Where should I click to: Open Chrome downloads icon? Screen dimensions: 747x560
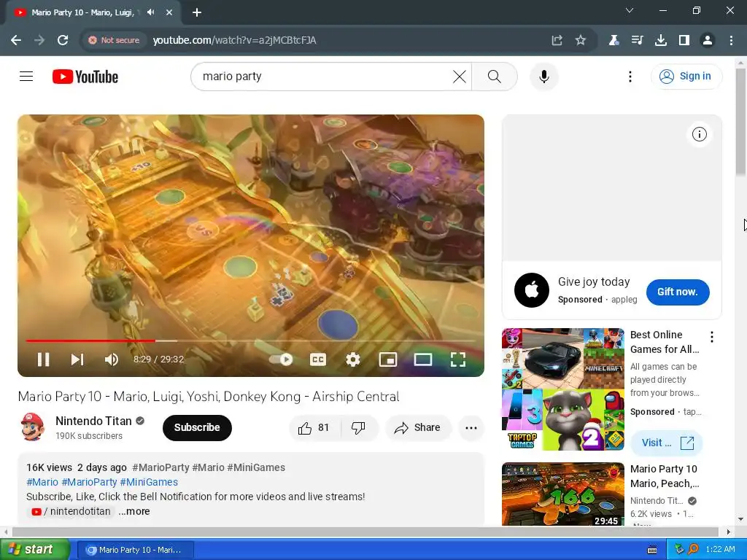point(660,40)
